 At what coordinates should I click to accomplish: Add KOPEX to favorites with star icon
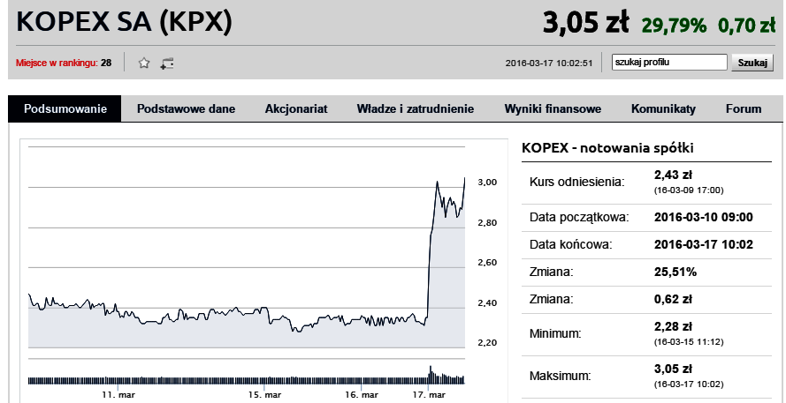144,63
